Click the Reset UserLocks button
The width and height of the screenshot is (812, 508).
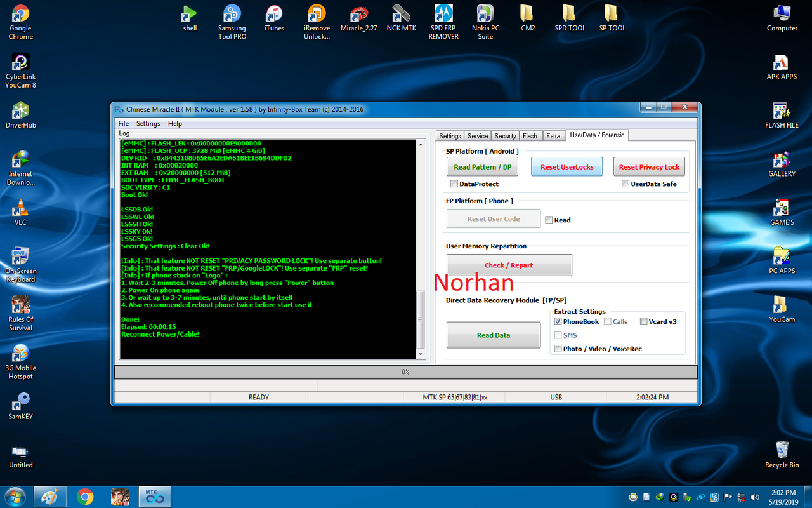click(x=567, y=167)
